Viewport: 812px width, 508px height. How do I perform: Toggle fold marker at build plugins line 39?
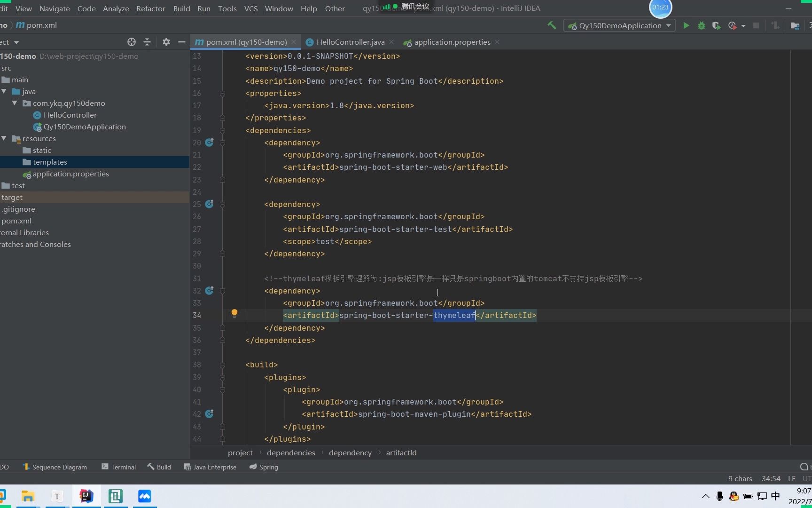(x=222, y=378)
